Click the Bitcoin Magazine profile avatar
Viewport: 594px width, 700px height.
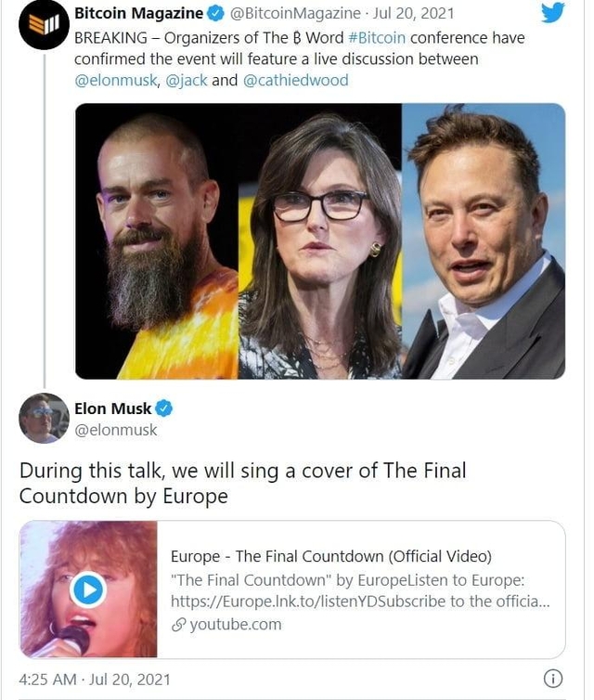pos(44,24)
